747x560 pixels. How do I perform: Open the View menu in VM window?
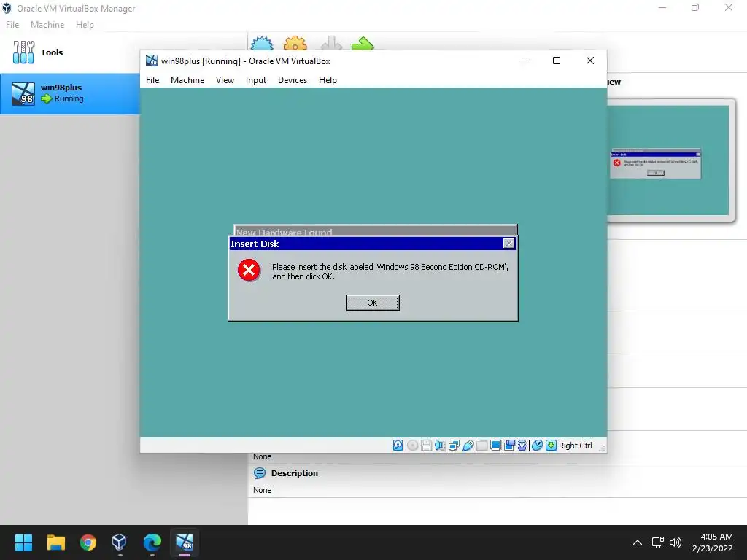coord(225,80)
